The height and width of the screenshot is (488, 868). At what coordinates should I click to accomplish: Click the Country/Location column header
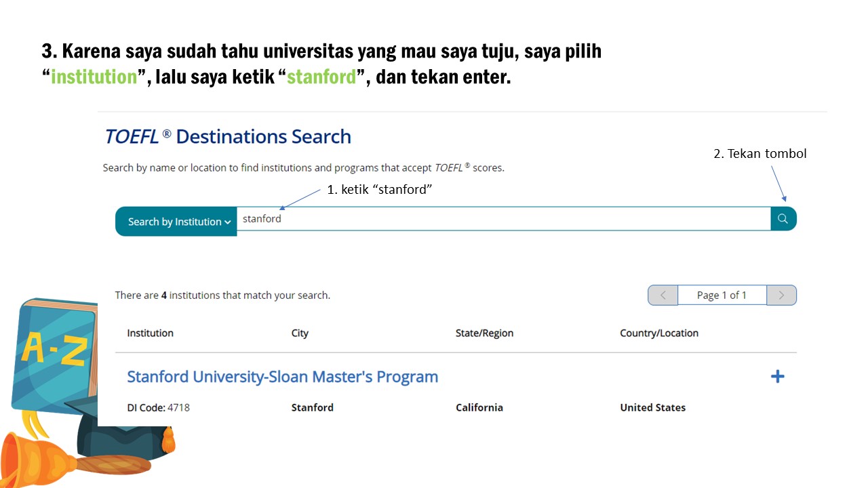coord(659,333)
